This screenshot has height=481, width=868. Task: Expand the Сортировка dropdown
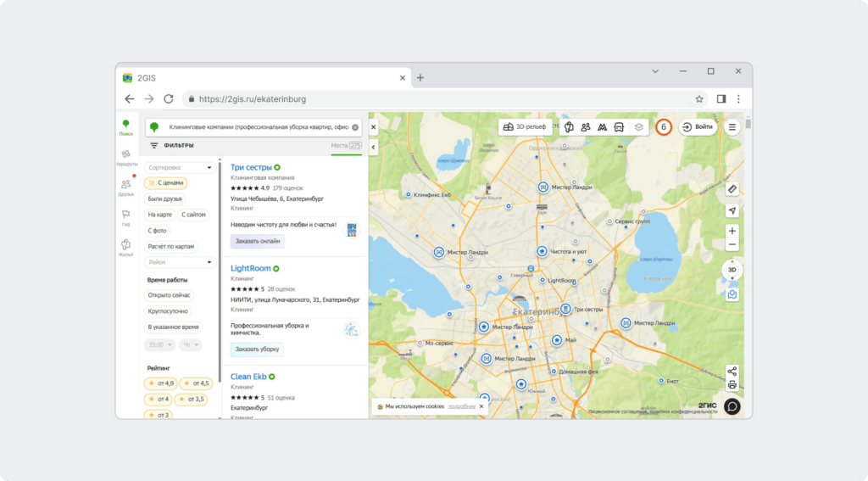(180, 167)
